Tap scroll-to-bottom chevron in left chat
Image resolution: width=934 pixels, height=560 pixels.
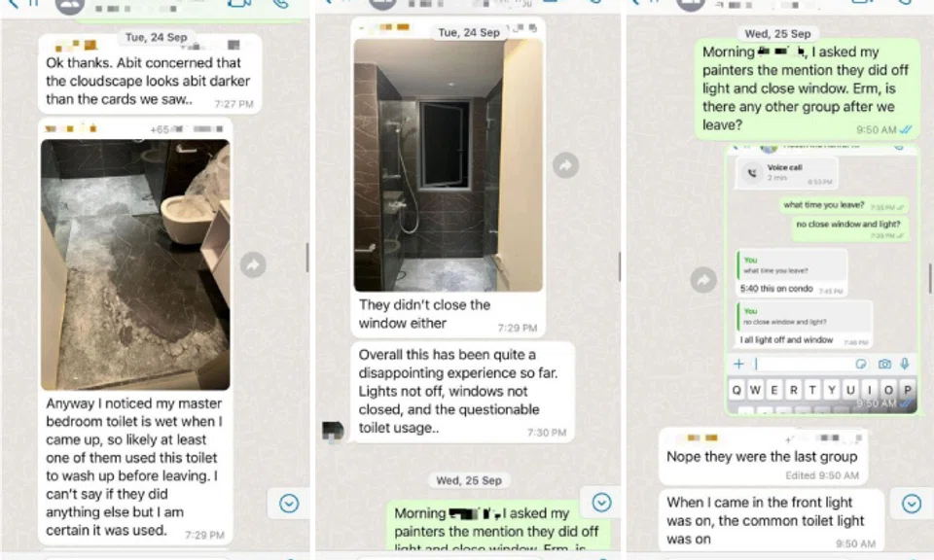(289, 504)
